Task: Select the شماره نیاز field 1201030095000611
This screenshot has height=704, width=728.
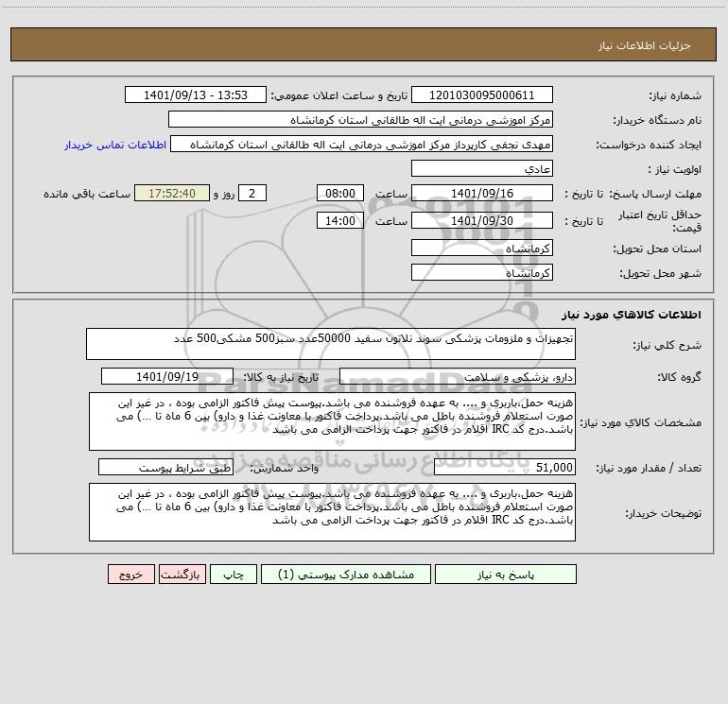Action: click(x=482, y=95)
